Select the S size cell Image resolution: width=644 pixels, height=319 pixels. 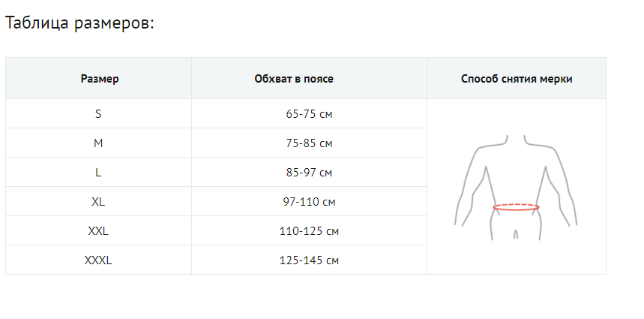(x=98, y=114)
